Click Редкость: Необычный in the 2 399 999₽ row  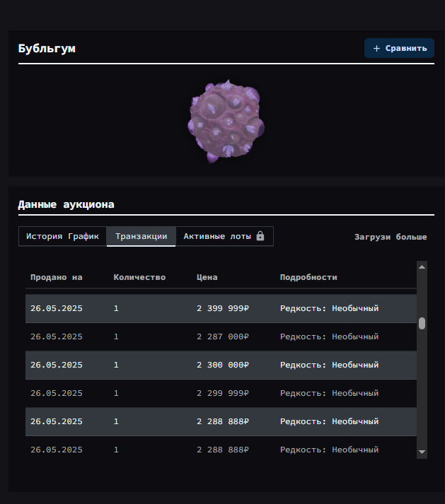[329, 308]
